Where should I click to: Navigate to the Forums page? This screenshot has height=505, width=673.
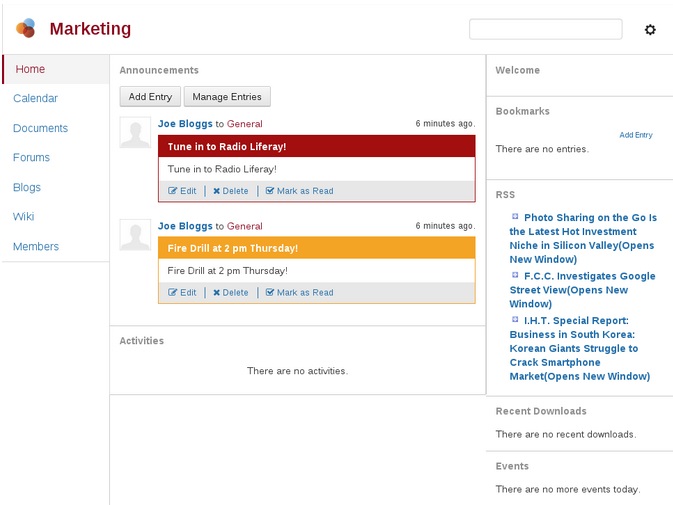pyautogui.click(x=31, y=158)
